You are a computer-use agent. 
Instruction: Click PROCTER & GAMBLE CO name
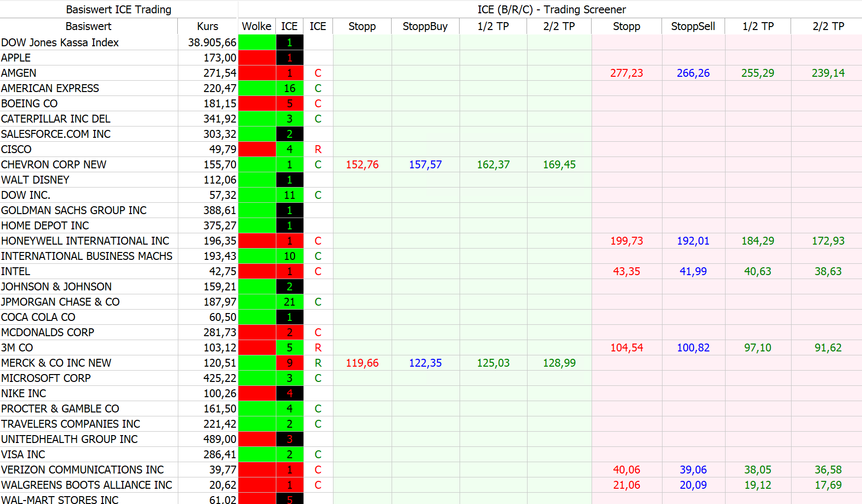tap(60, 409)
